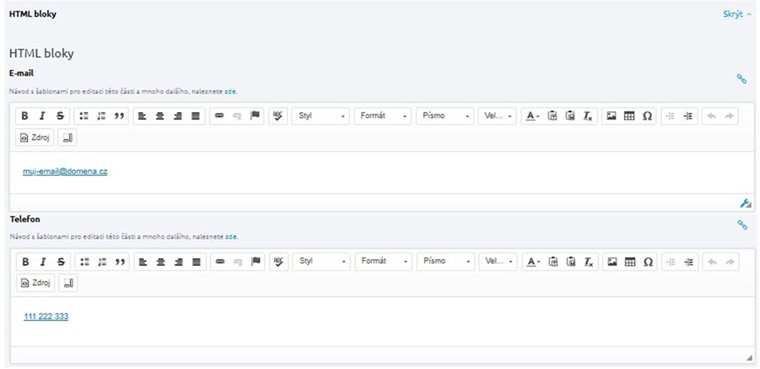This screenshot has height=369, width=760.
Task: Collapse section with Skrýt
Action: [x=737, y=14]
